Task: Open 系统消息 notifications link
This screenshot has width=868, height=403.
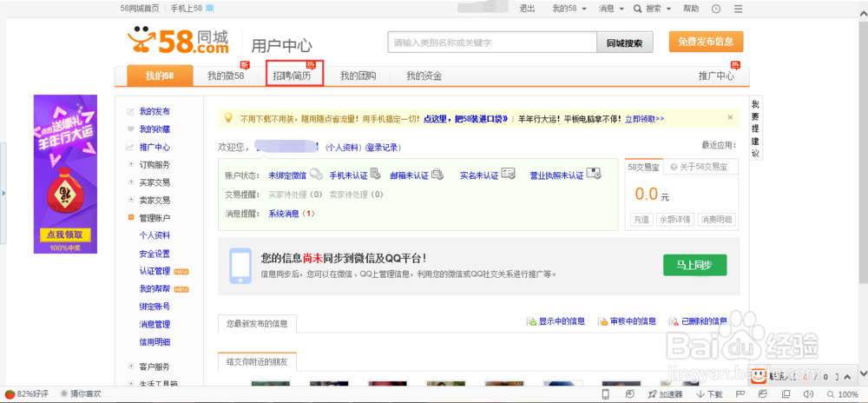Action: pos(284,213)
